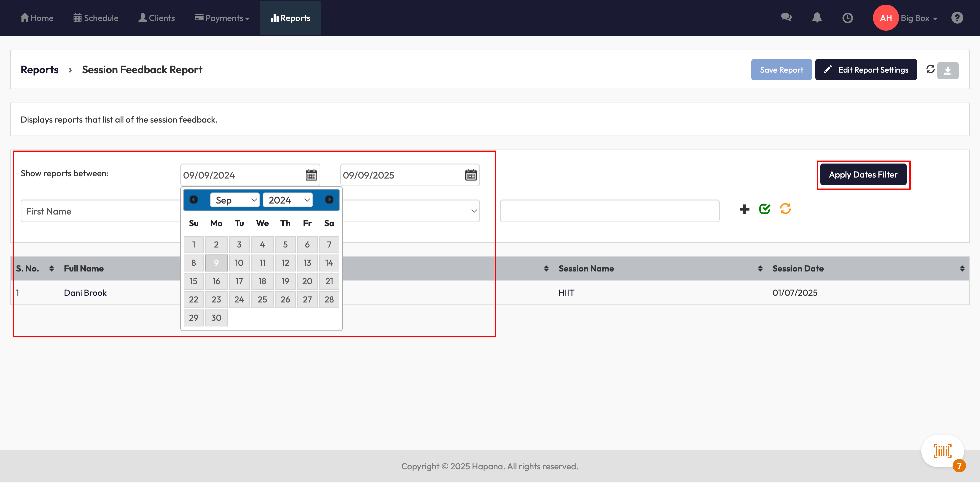Download the report via download icon
The width and height of the screenshot is (980, 483).
coord(947,70)
